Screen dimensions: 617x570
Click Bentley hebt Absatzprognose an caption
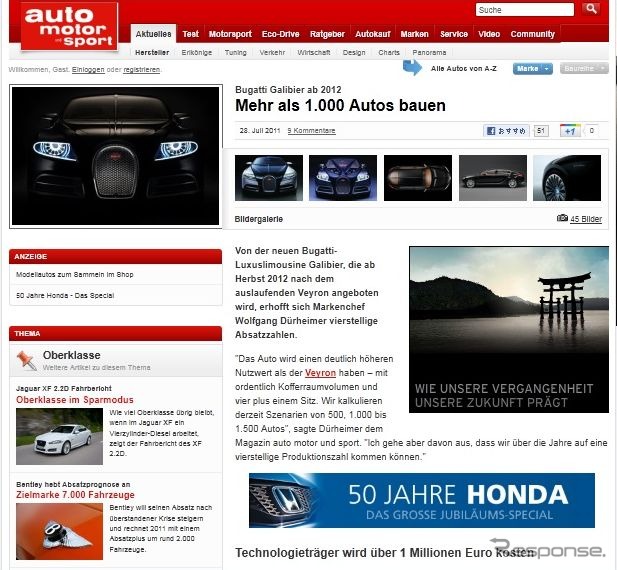[x=73, y=484]
